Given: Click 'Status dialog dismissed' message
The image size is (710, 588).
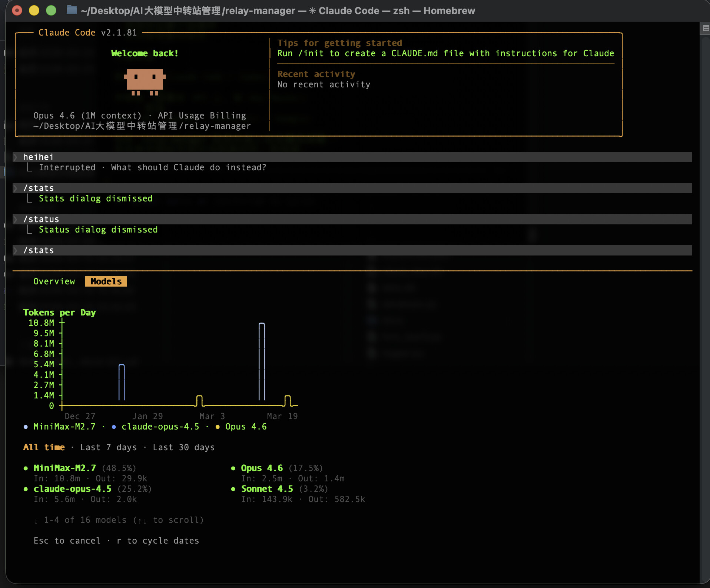Looking at the screenshot, I should pos(98,230).
